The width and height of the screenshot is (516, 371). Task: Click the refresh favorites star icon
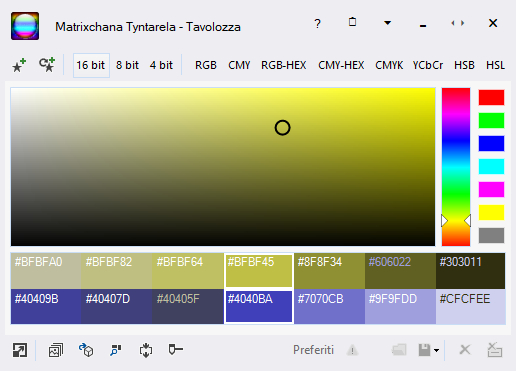pos(47,65)
